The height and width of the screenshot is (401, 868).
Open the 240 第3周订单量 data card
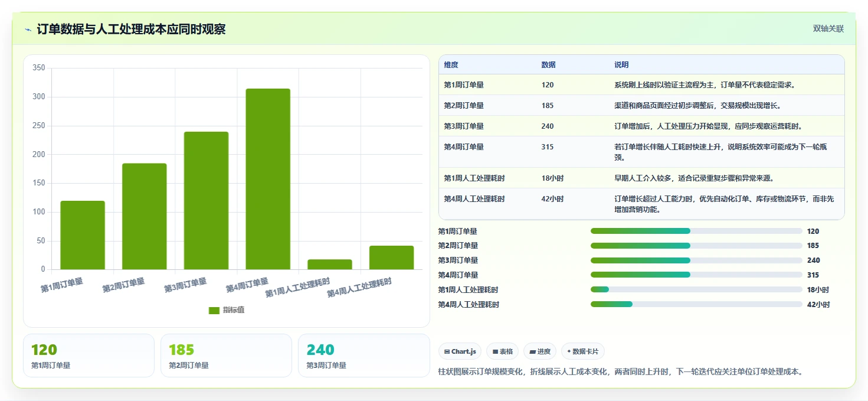pyautogui.click(x=364, y=356)
